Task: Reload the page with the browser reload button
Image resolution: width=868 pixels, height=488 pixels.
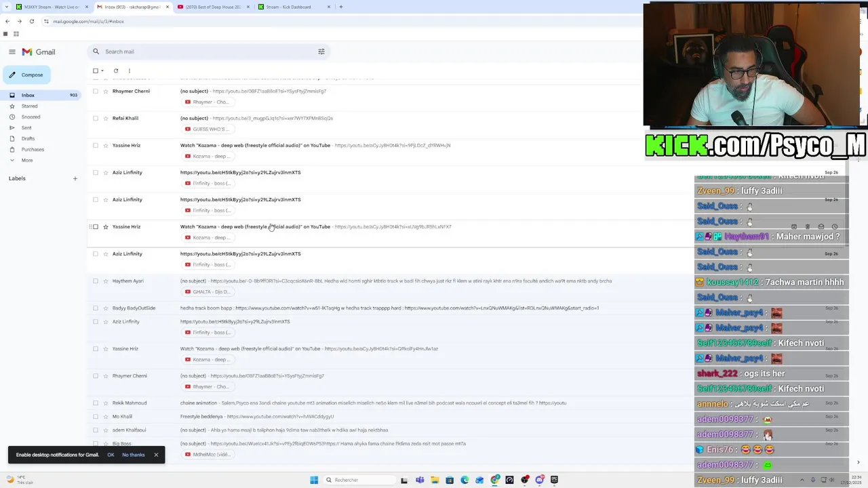Action: (x=31, y=21)
